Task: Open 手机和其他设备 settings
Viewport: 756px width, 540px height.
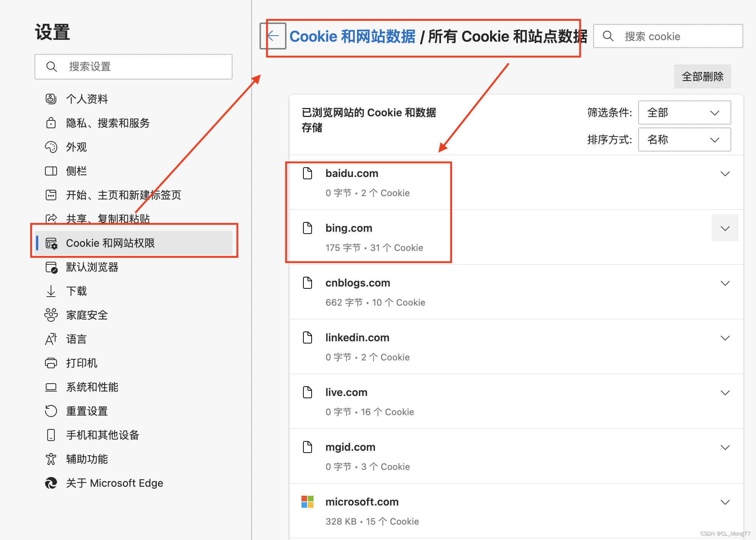Action: click(x=133, y=435)
